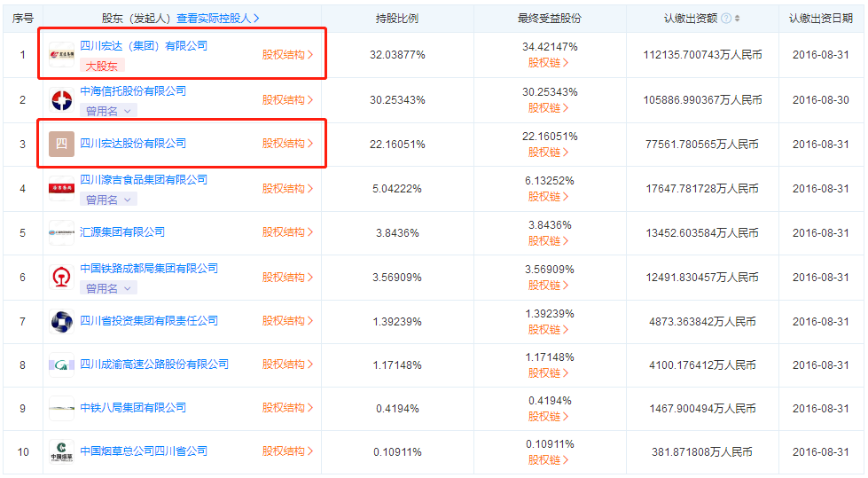Open 股权结构 for 中国烟草总公司四川省公司
The image size is (868, 478).
click(x=288, y=451)
